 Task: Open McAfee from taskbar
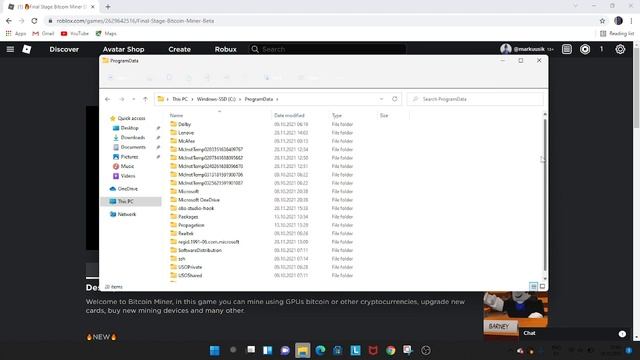[x=373, y=350]
